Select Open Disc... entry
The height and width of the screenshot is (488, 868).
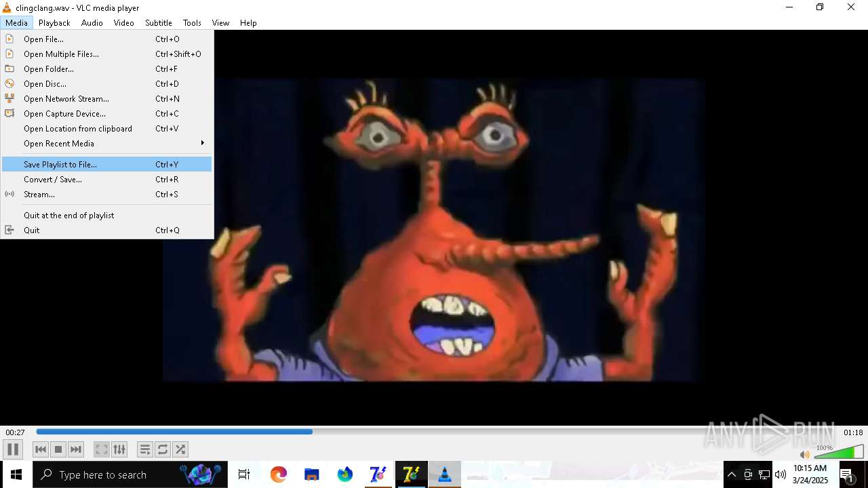tap(107, 84)
